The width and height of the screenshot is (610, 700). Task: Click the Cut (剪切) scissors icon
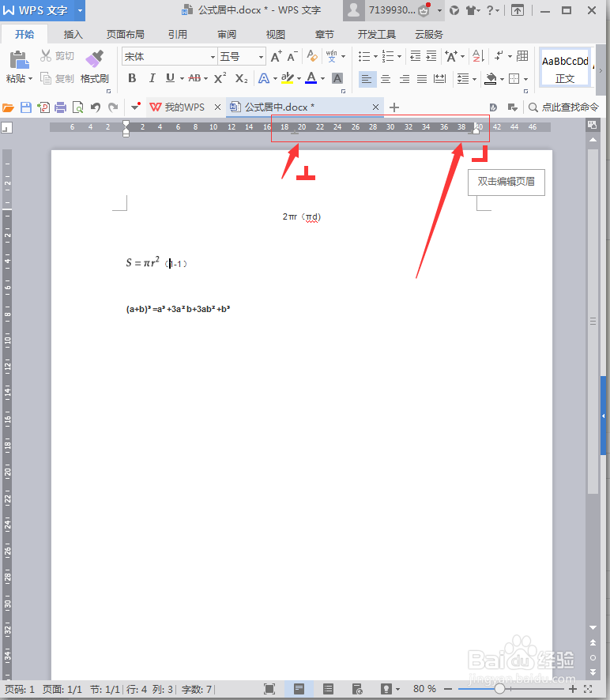[46, 56]
